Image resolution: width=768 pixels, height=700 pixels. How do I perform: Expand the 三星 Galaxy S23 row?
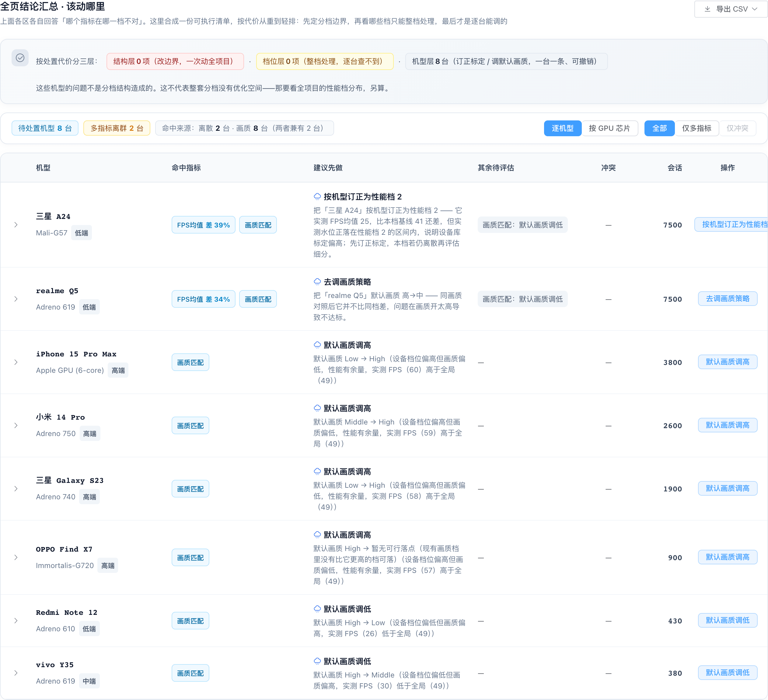tap(16, 488)
